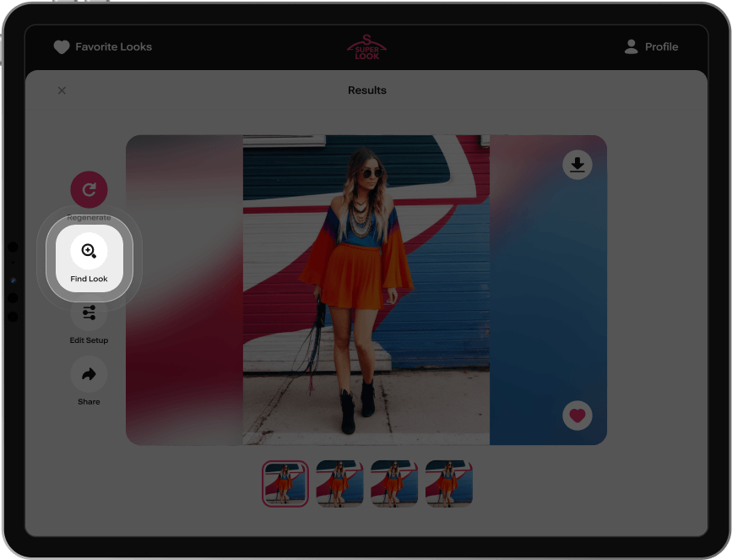Click the heart icon beside Favorite Looks
This screenshot has width=732, height=560.
62,47
